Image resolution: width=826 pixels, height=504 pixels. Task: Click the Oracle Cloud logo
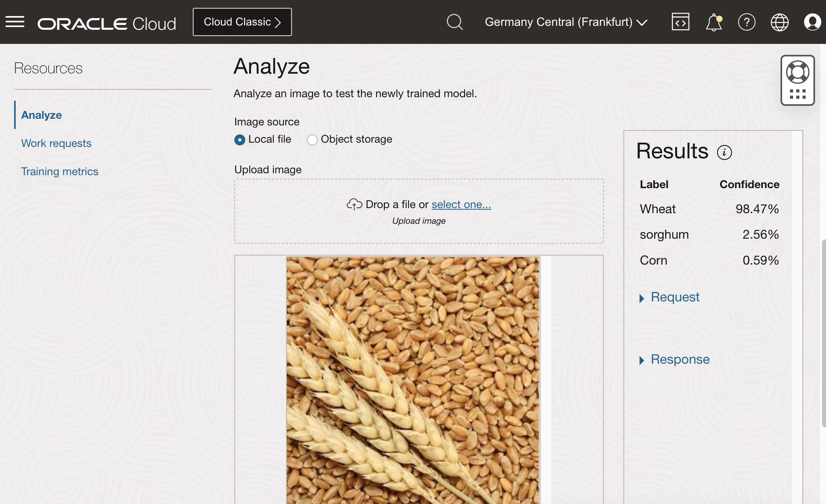click(107, 24)
